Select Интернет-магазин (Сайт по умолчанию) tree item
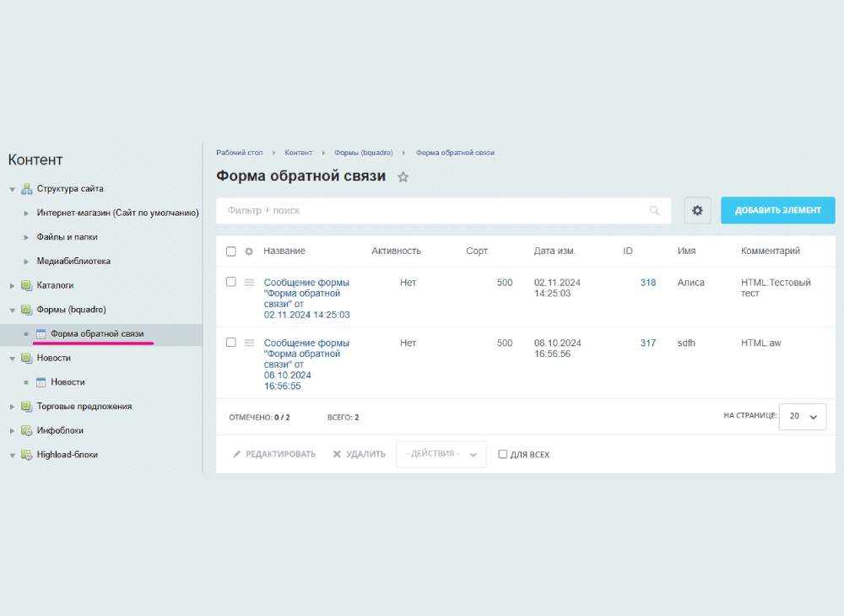Image resolution: width=844 pixels, height=616 pixels. point(118,213)
